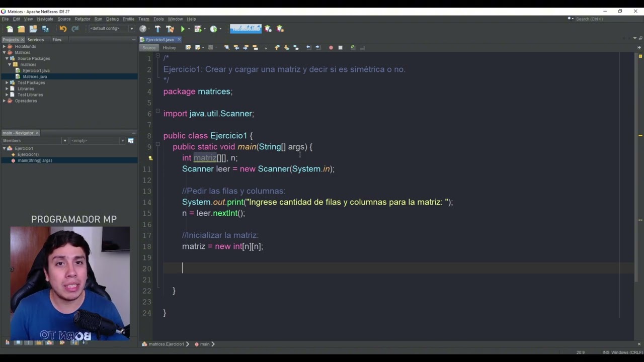Select Ejercicio1.java in the Projects tree
Viewport: 644px width, 362px height.
[x=36, y=70]
